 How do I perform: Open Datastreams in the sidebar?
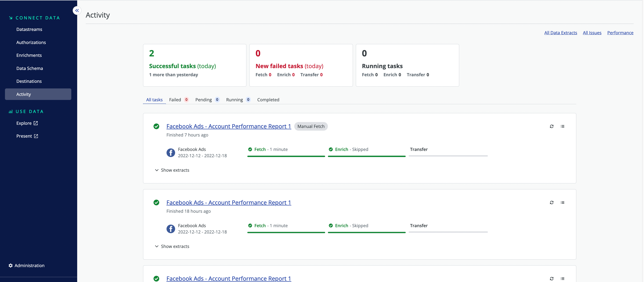coord(29,30)
